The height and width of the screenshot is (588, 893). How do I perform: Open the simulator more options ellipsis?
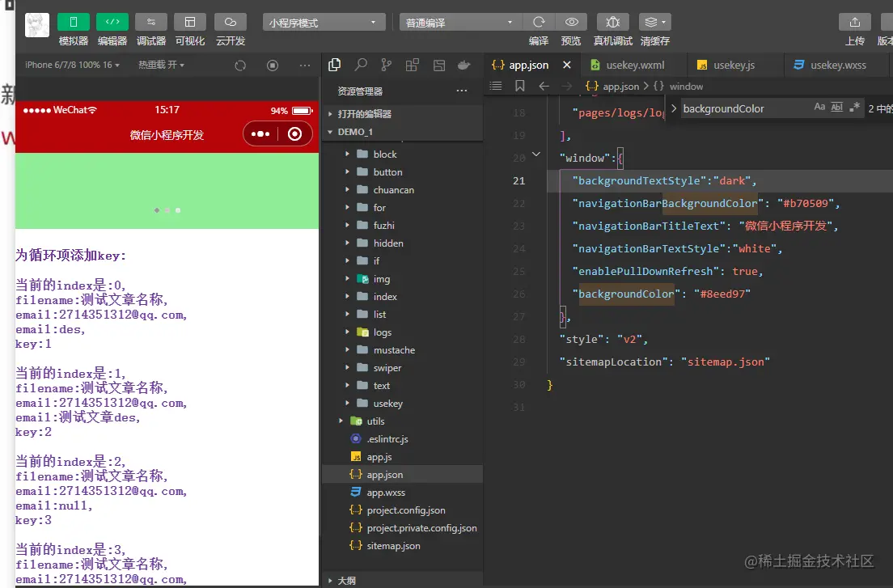(305, 66)
